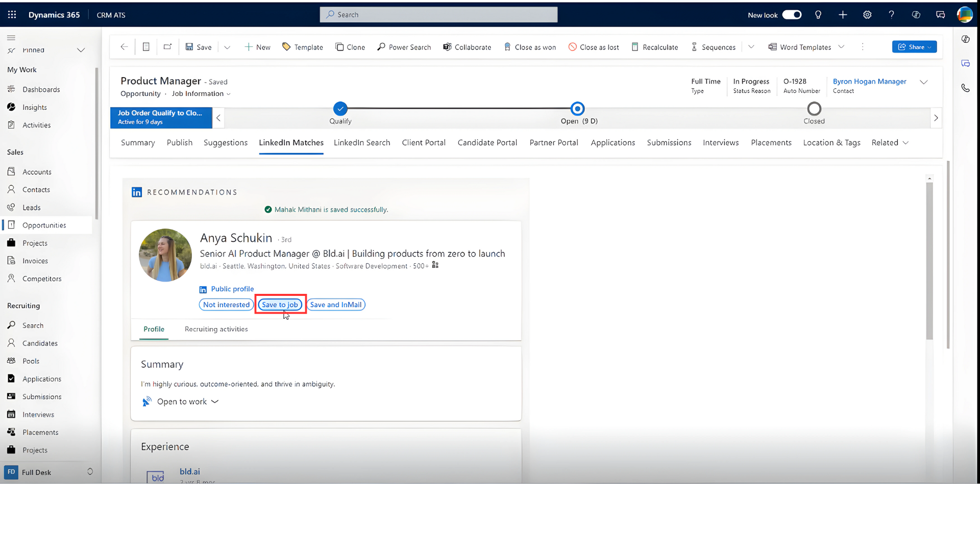Open the Interviews tab
The height and width of the screenshot is (551, 980).
[721, 143]
